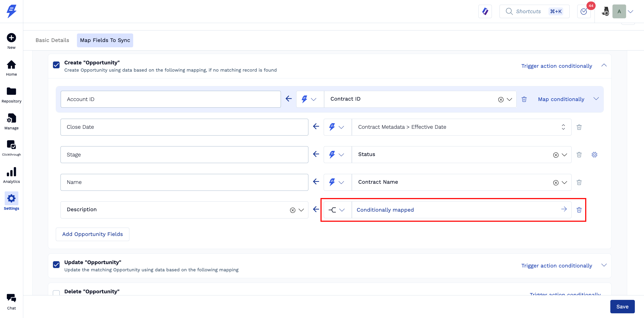
Task: Open the Repository folder icon in sidebar
Action: coord(11,91)
